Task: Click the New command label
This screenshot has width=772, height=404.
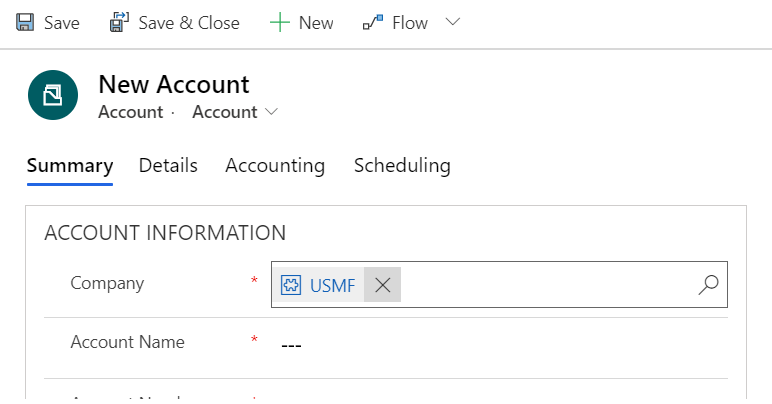Action: (316, 23)
